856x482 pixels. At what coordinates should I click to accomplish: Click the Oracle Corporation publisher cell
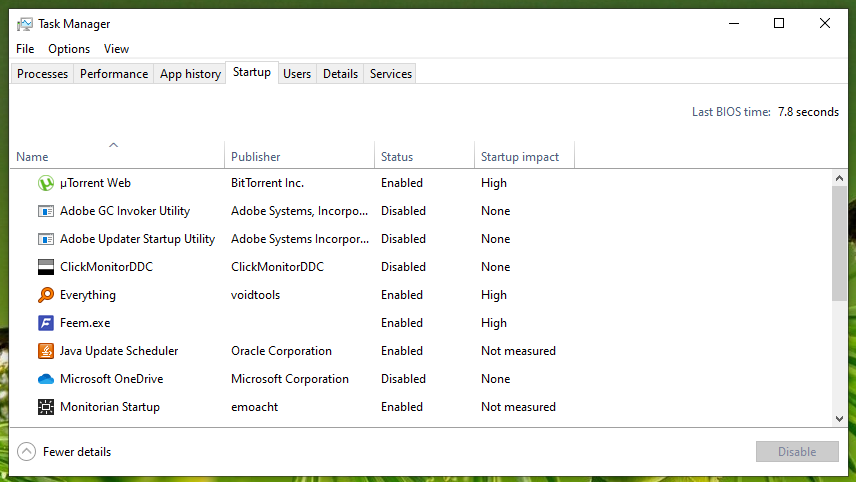(281, 351)
